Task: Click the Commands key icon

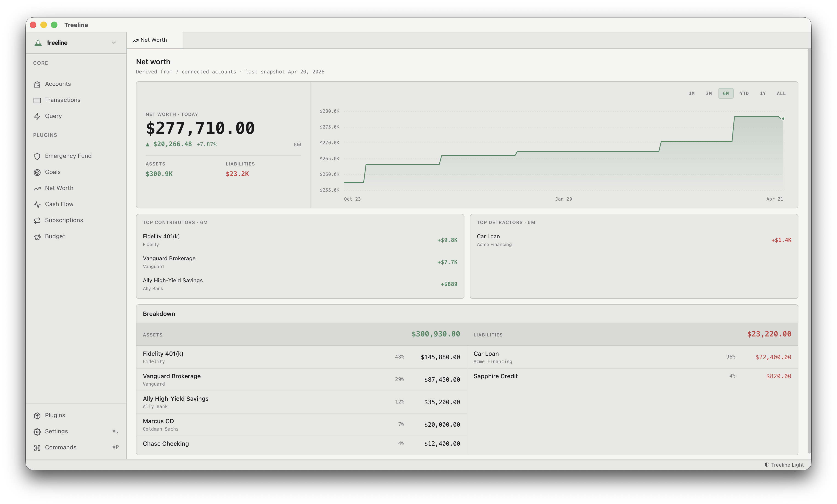Action: tap(37, 448)
